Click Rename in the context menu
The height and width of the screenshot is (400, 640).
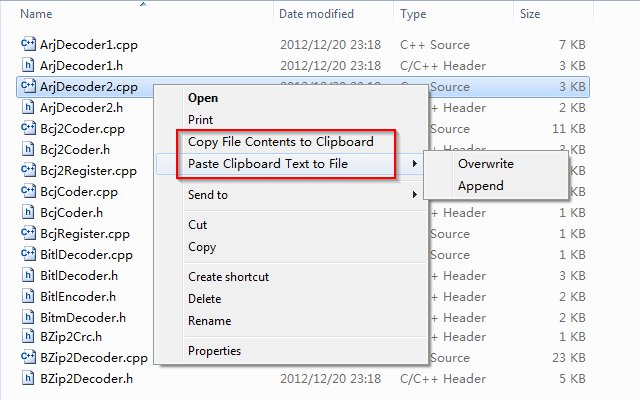(209, 321)
